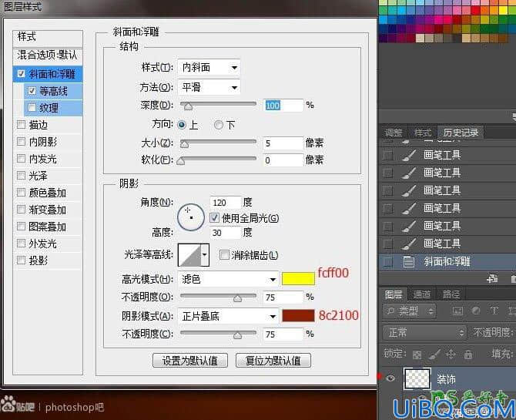Click the 光泽等高线 contour preview thumbnail
Image resolution: width=516 pixels, height=420 pixels.
point(189,254)
